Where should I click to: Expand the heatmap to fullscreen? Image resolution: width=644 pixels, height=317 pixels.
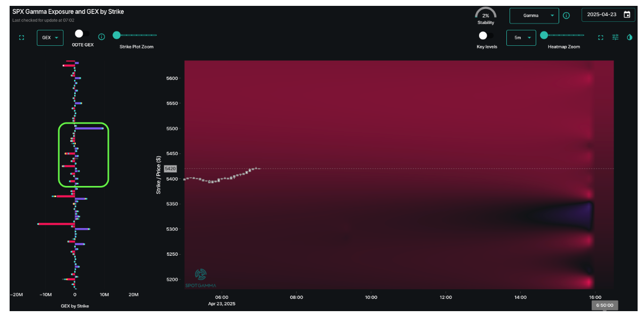point(601,38)
